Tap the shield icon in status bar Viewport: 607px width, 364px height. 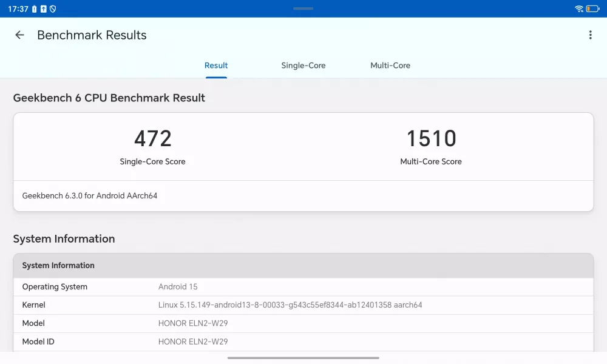pyautogui.click(x=53, y=8)
